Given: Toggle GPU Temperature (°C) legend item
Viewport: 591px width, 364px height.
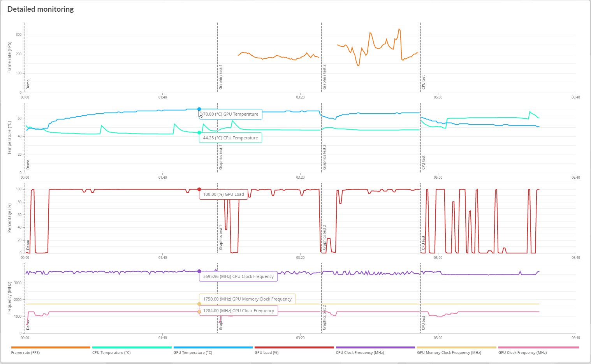Looking at the screenshot, I should tap(193, 352).
